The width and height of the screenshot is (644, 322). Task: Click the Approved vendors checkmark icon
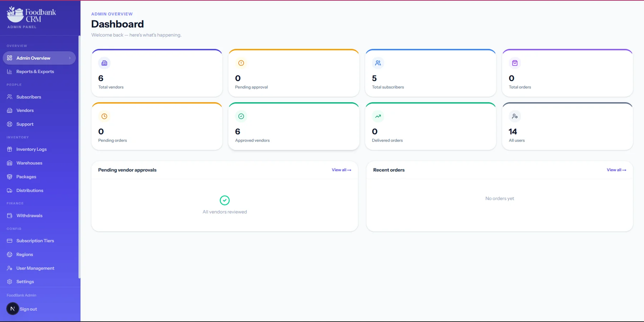(x=241, y=117)
